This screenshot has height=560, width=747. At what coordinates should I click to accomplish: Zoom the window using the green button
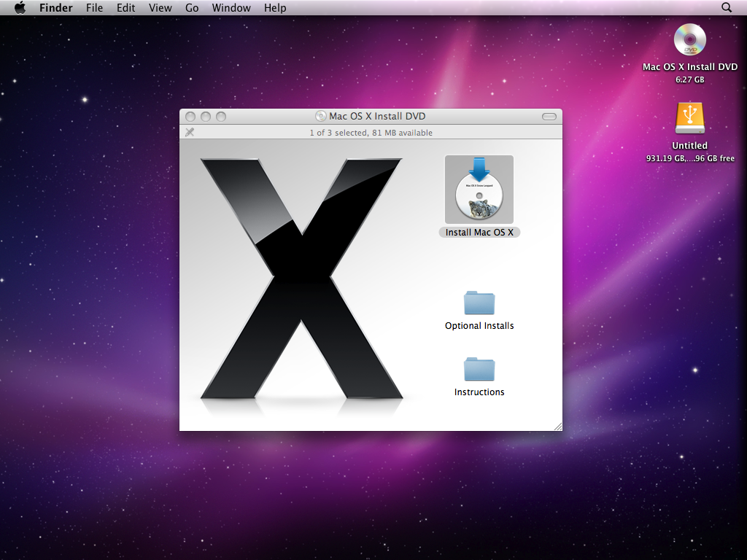point(219,116)
